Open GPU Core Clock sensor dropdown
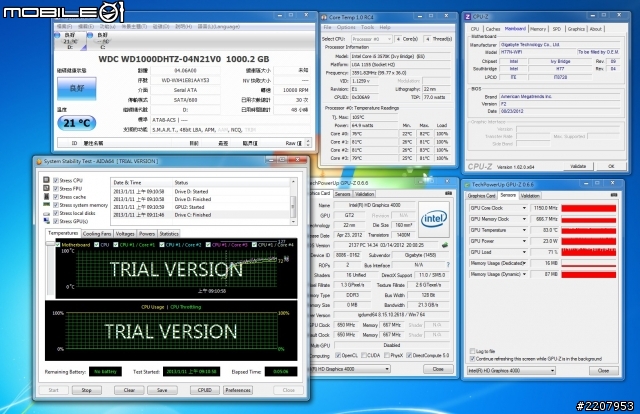 tap(524, 208)
